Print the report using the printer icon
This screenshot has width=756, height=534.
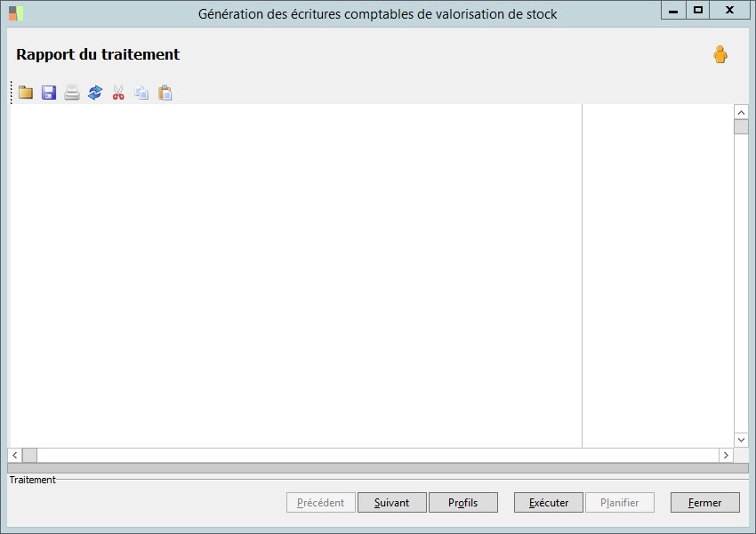[72, 93]
